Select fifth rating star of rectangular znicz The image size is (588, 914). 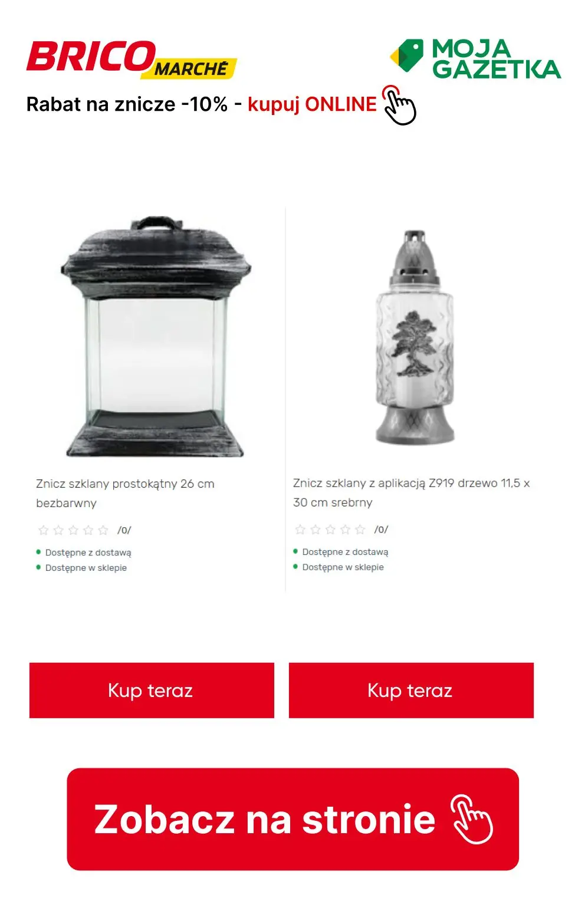tap(103, 530)
